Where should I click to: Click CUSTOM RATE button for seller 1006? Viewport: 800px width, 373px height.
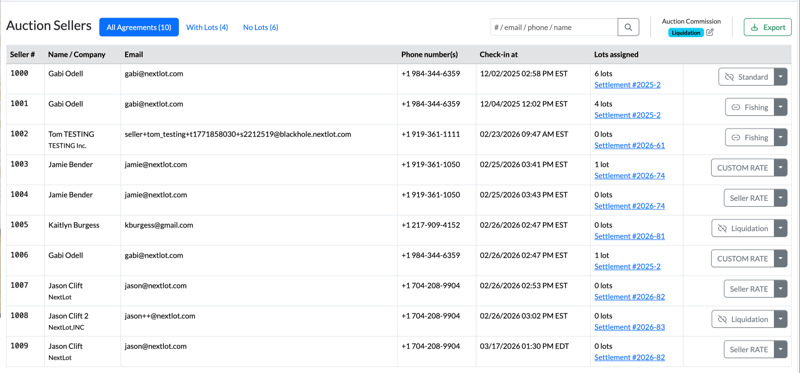coord(743,258)
